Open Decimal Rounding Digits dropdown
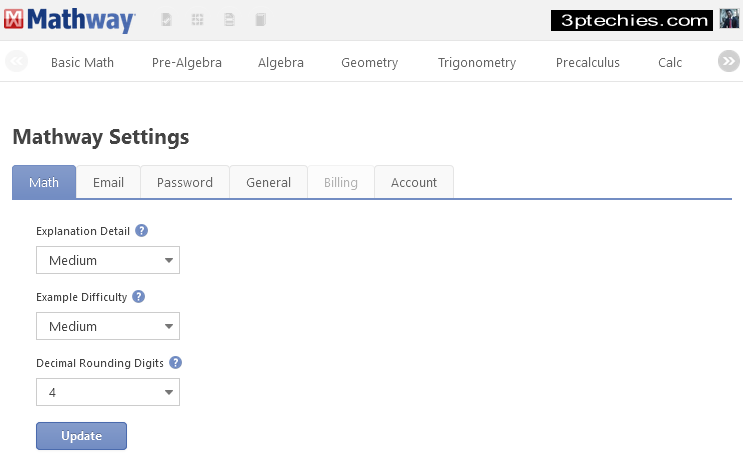The width and height of the screenshot is (743, 459). click(108, 392)
